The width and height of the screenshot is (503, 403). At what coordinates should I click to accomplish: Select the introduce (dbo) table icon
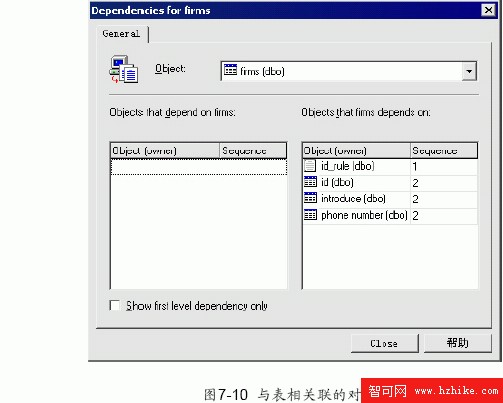pos(310,198)
